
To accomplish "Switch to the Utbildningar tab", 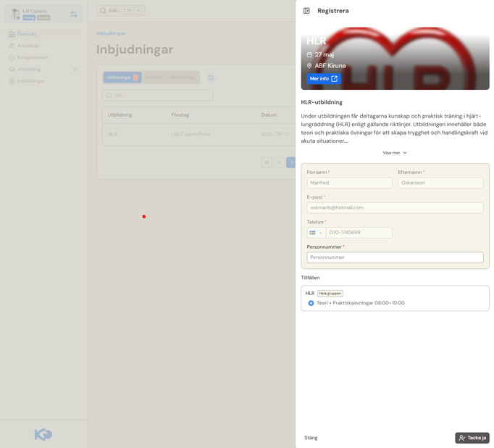I will [122, 78].
